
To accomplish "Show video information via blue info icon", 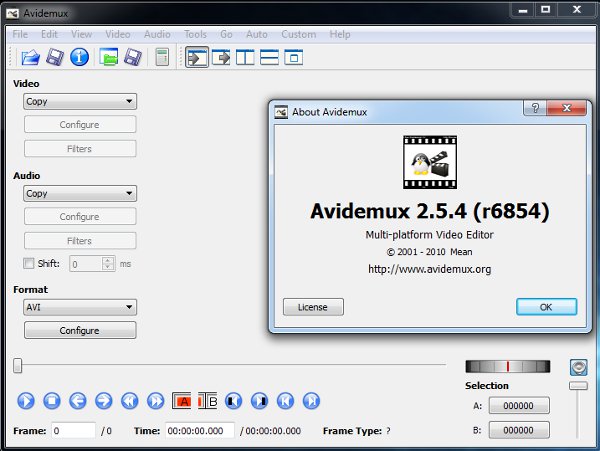I will click(80, 57).
